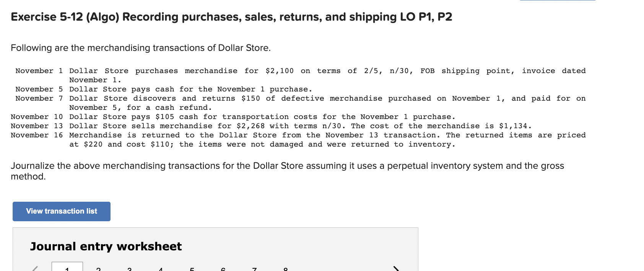Viewport: 644px width, 271px height.
Task: Click the View transaction list button
Action: click(x=61, y=211)
